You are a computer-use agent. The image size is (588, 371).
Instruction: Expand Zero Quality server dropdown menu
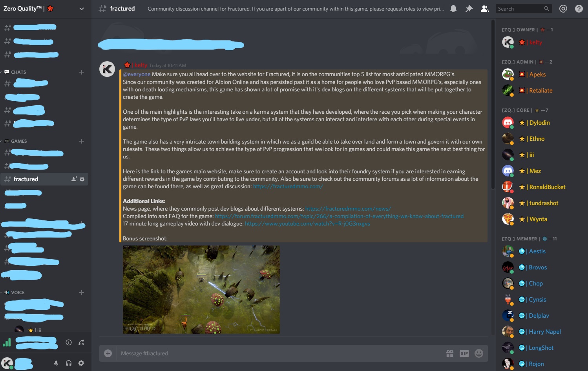82,9
